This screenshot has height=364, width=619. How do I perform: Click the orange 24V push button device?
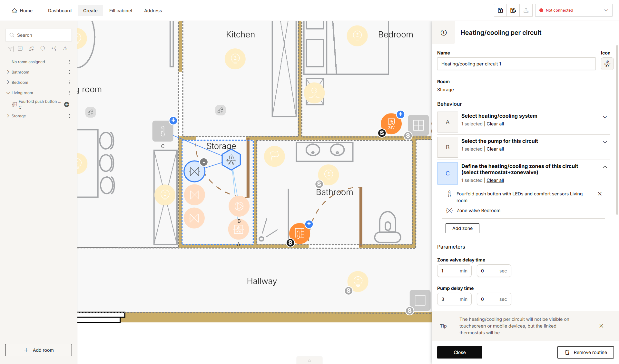pos(391,123)
